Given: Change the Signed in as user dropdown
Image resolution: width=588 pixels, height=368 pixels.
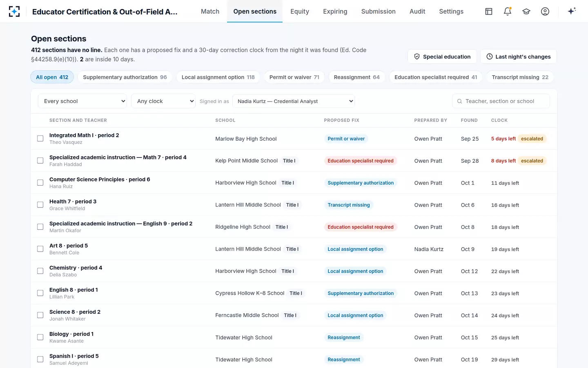Looking at the screenshot, I should tap(294, 101).
